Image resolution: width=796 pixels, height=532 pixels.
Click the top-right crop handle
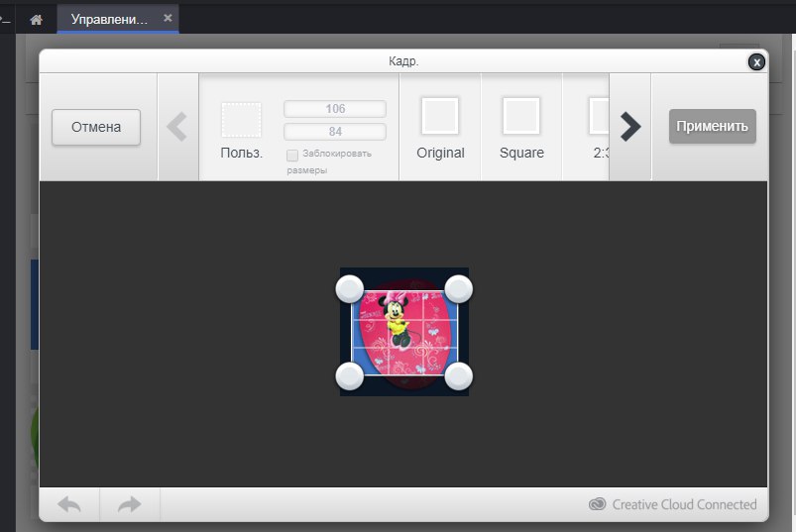[x=459, y=289]
